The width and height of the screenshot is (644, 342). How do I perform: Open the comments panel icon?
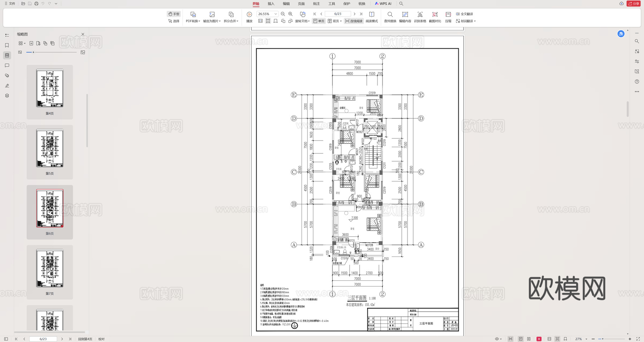(x=6, y=65)
